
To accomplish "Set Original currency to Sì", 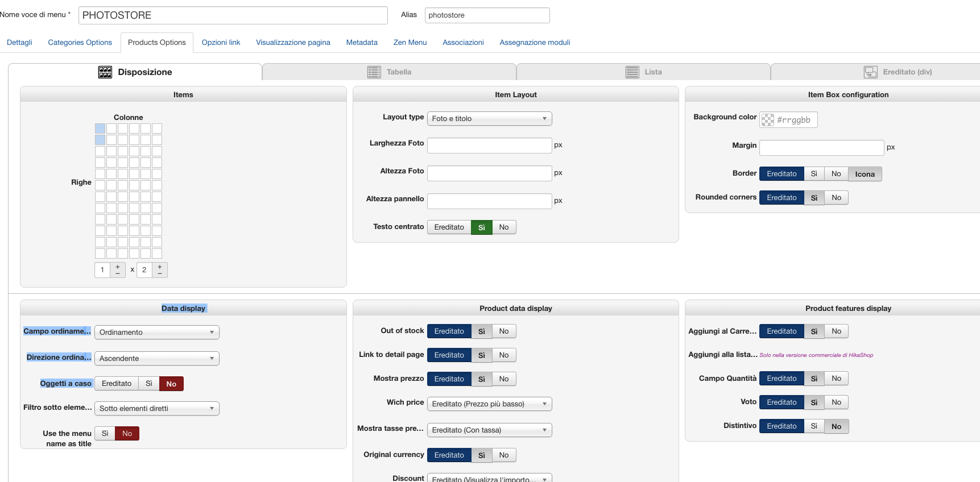I will tap(482, 455).
